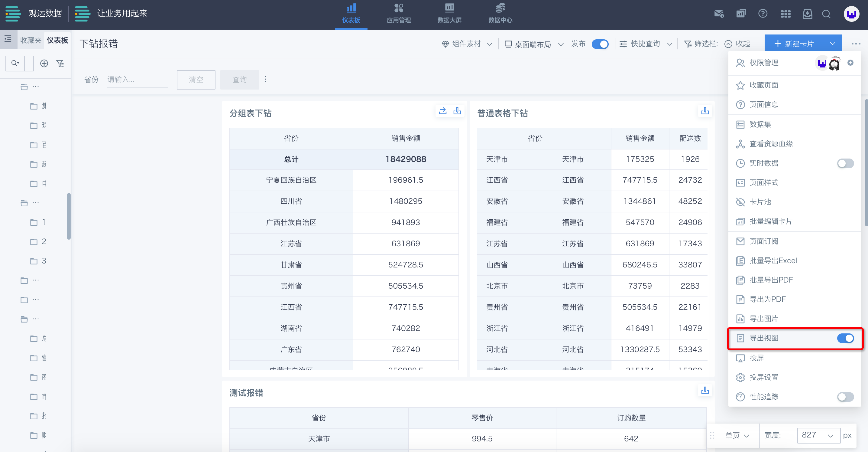Open the help question-mark icon in header
868x452 pixels.
[x=763, y=14]
